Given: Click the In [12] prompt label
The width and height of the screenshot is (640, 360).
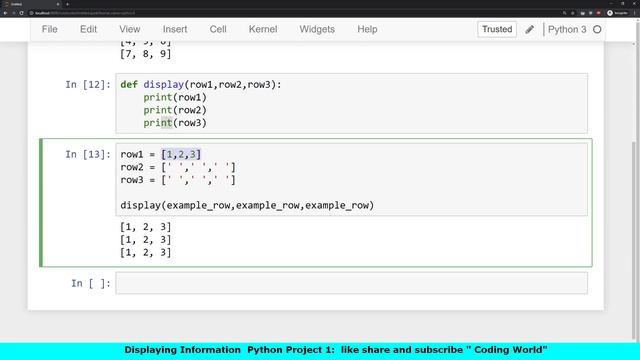Looking at the screenshot, I should (88, 84).
